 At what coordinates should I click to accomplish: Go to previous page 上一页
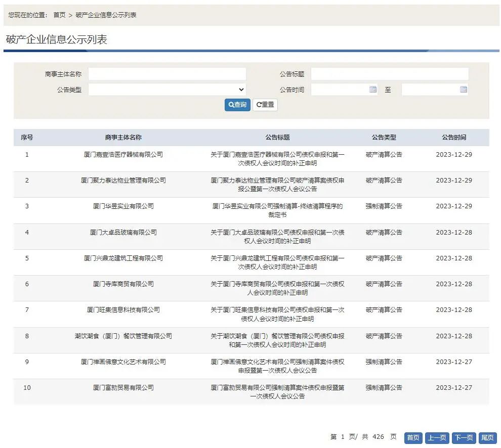[437, 437]
